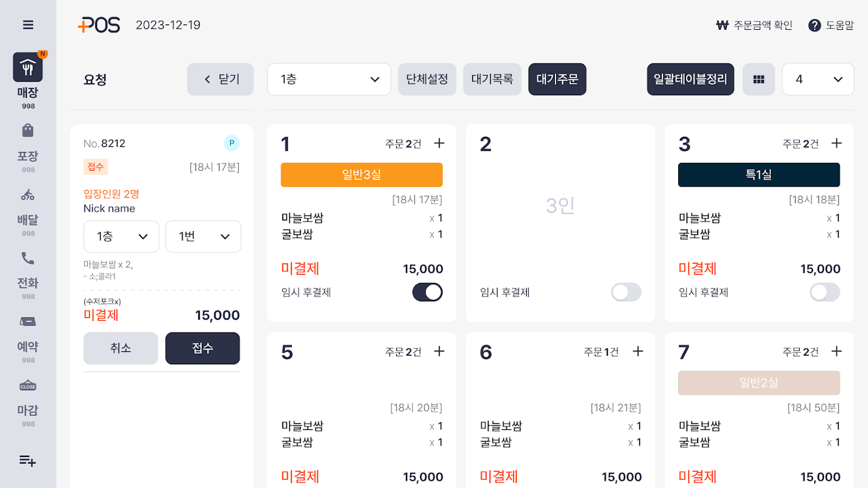Click the grid view layout icon
Viewport: 868px width, 488px height.
click(x=759, y=79)
